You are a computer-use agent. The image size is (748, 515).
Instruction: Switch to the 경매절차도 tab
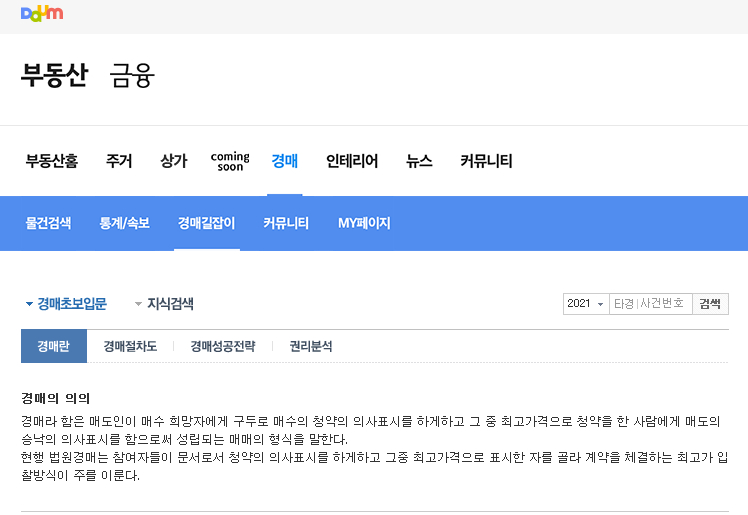pyautogui.click(x=130, y=346)
